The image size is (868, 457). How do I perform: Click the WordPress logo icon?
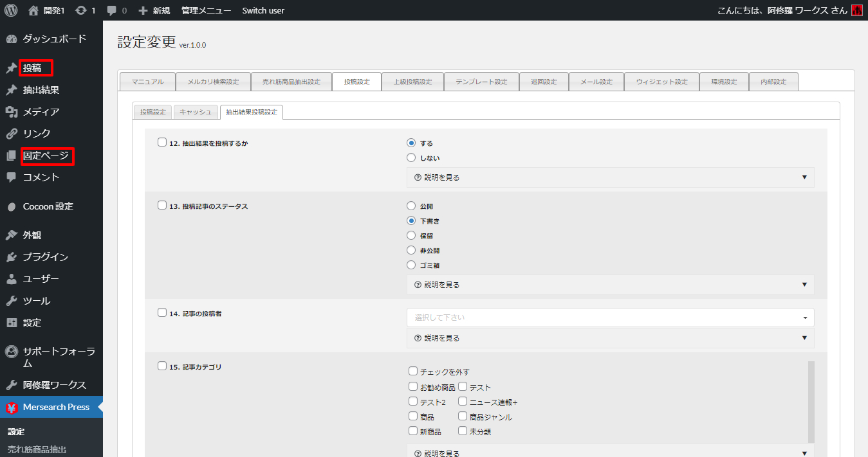[10, 10]
